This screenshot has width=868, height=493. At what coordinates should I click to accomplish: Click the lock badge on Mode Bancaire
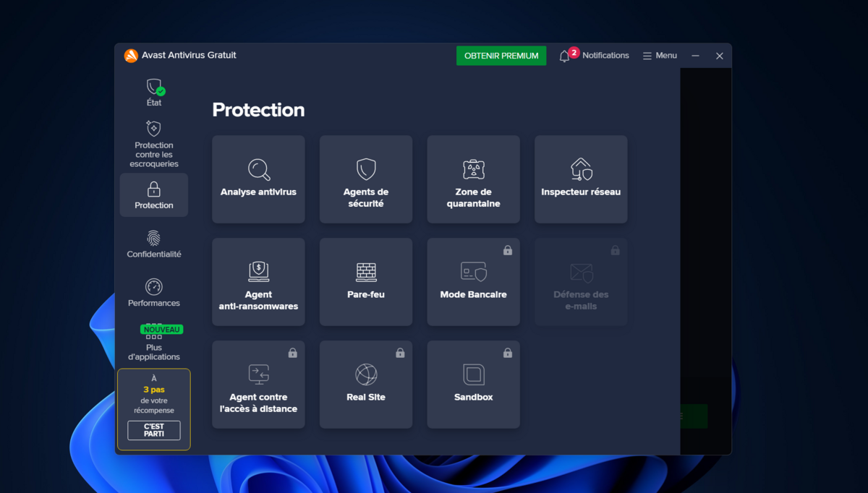508,250
